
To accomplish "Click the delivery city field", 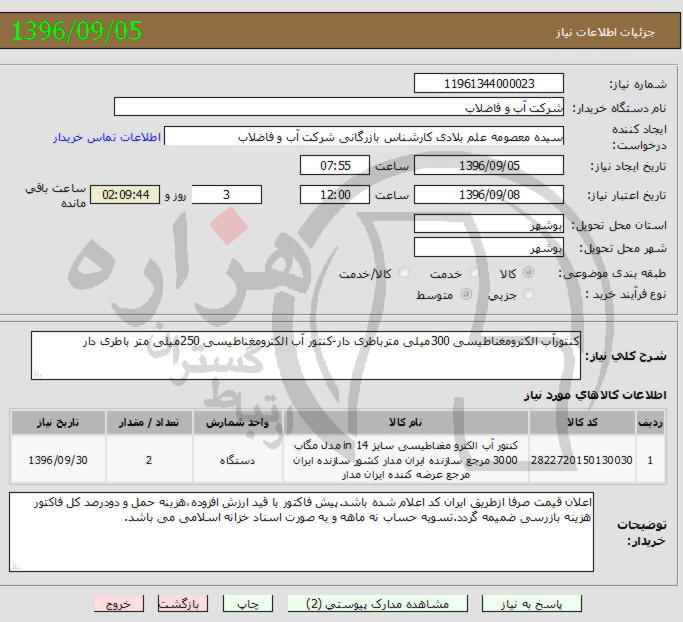I will 489,247.
